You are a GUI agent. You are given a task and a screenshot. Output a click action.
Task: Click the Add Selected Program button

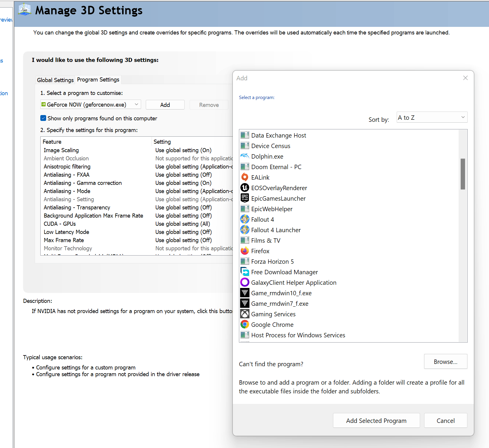376,421
